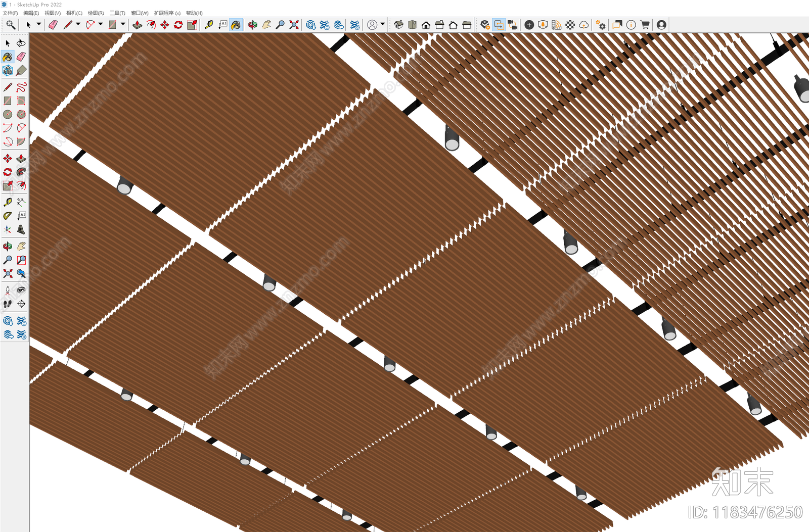Switch to Iso view
The width and height of the screenshot is (809, 532).
(399, 24)
